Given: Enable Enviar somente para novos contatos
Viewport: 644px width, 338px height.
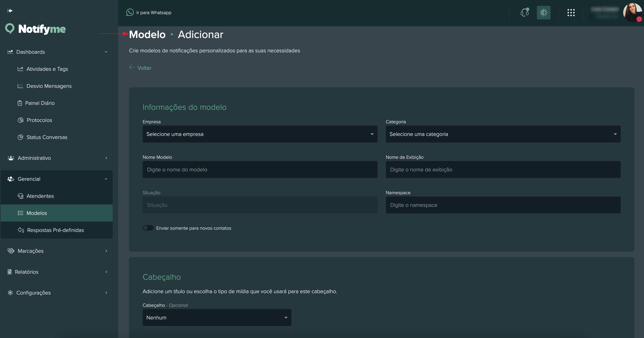Looking at the screenshot, I should tap(148, 228).
